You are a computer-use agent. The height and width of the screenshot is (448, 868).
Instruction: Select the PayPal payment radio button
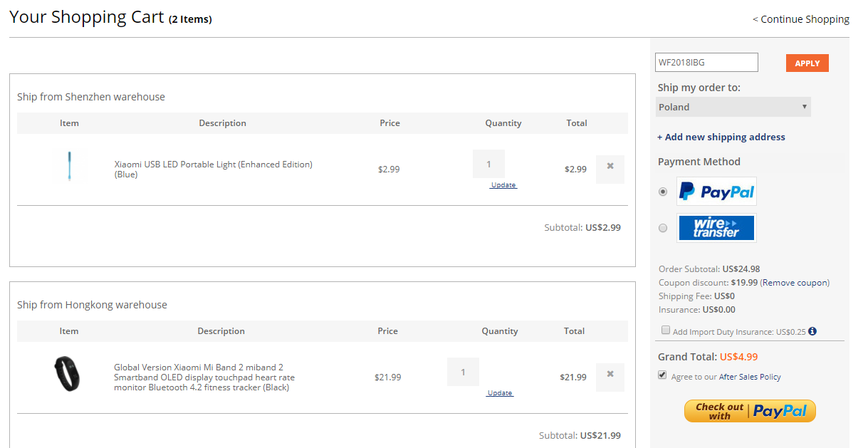click(x=663, y=192)
